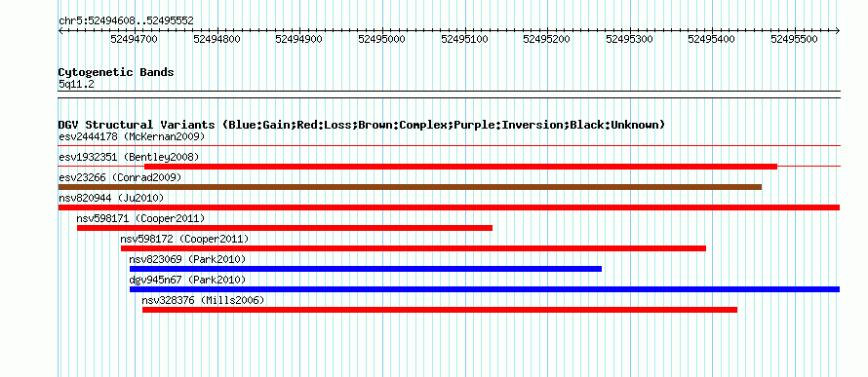
Task: Click the 52495200 ruler position
Action: point(546,39)
